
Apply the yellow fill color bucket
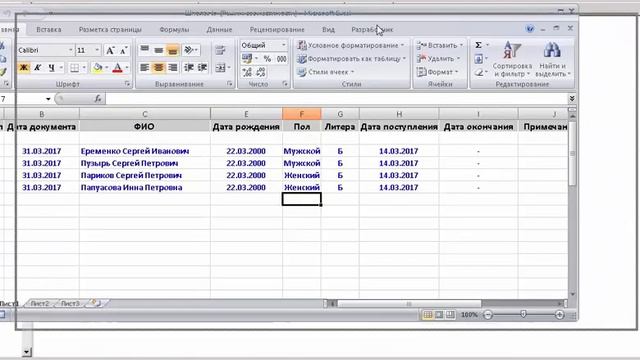(97, 68)
